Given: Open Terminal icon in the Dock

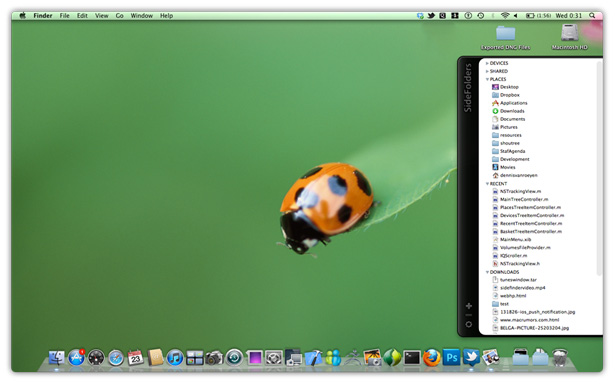Looking at the screenshot, I should click(x=412, y=358).
